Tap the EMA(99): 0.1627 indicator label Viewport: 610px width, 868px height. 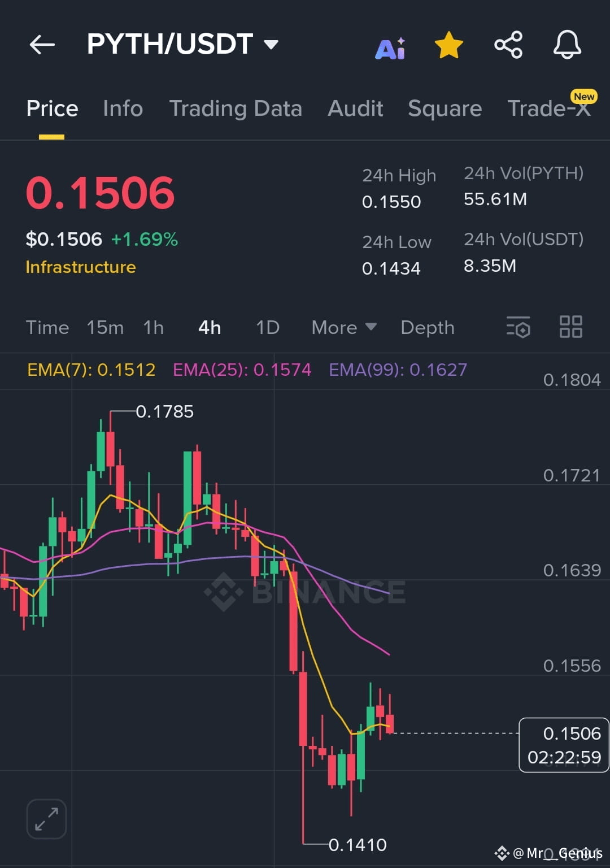point(398,370)
